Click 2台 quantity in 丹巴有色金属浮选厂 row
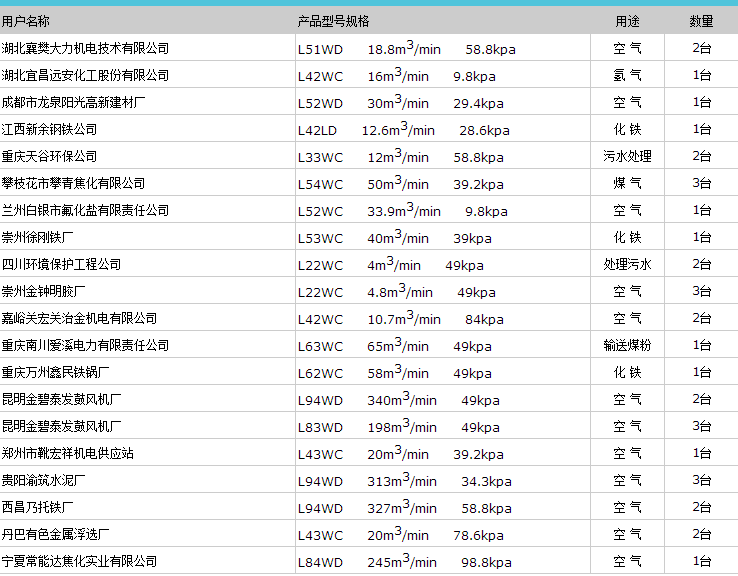Viewport: 738px width, 576px height. (701, 535)
